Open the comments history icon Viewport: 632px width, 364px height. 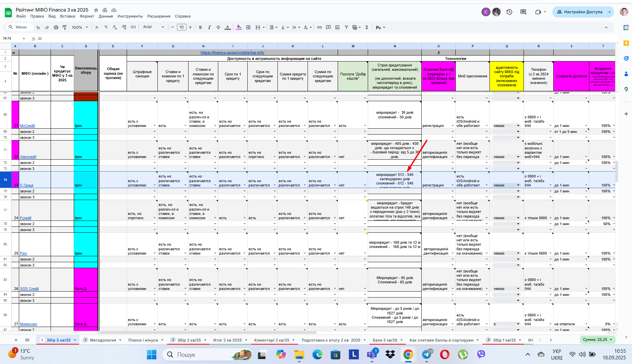[523, 12]
